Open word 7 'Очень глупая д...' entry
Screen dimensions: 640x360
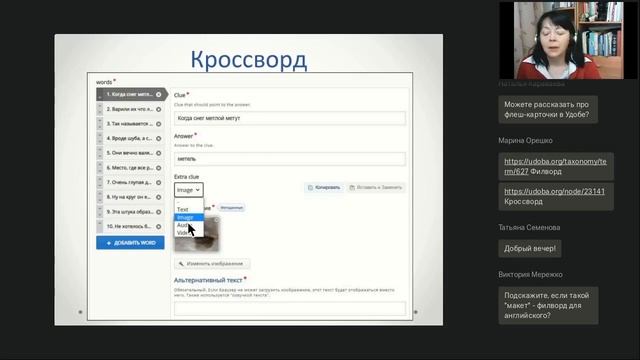pos(130,182)
